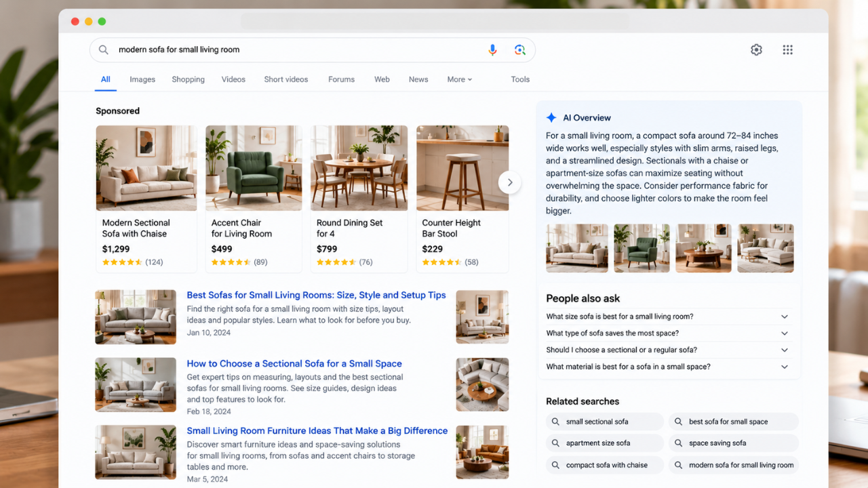Click the voice search microphone icon

[x=492, y=49]
